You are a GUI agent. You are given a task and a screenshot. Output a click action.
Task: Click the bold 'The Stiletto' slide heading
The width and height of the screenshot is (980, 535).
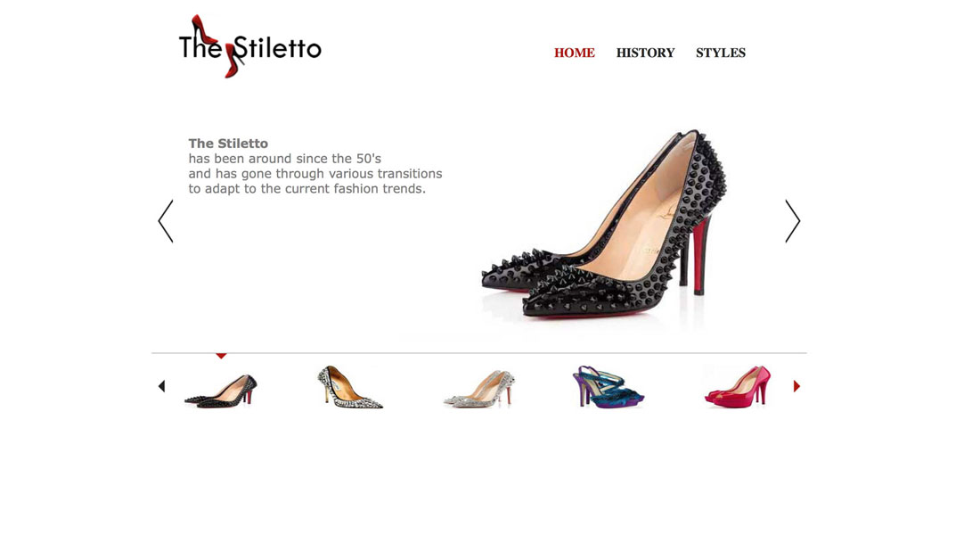pos(228,144)
